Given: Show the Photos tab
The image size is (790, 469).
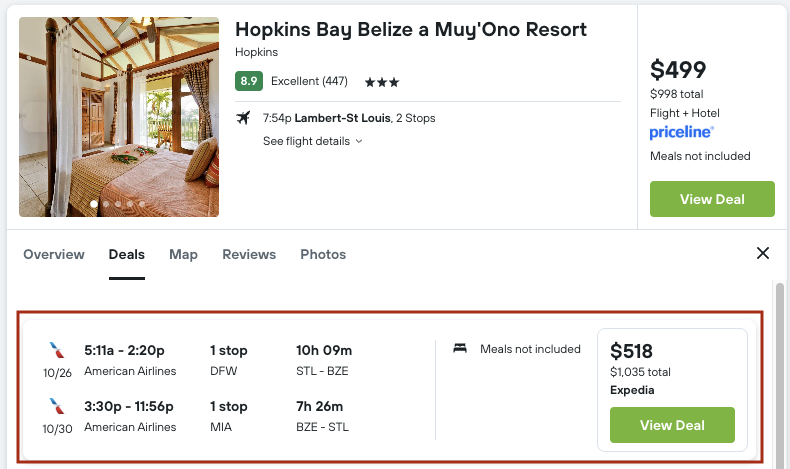Looking at the screenshot, I should click(323, 255).
